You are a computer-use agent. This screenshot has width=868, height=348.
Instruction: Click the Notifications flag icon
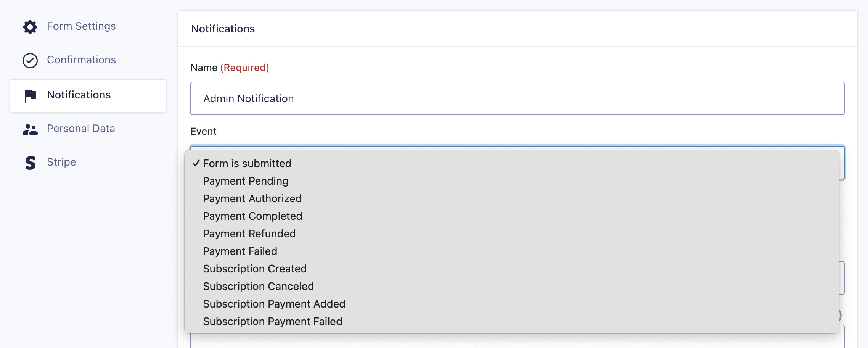tap(30, 95)
